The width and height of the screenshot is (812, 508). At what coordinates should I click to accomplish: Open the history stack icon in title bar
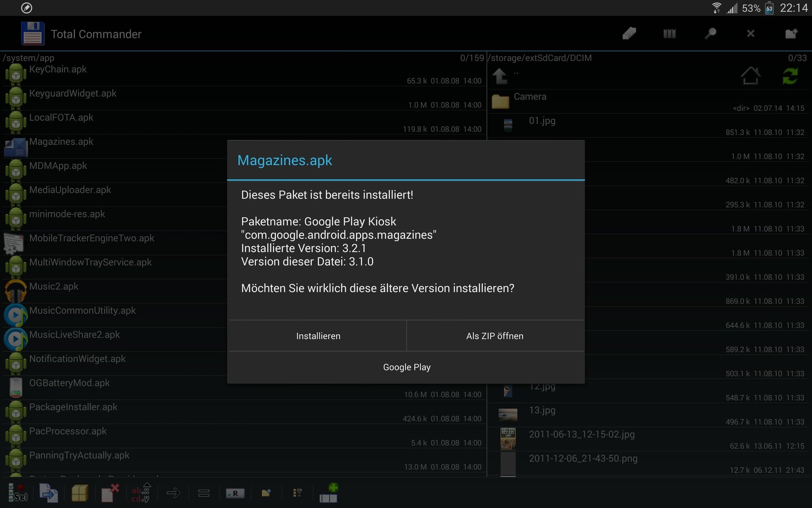pos(629,33)
